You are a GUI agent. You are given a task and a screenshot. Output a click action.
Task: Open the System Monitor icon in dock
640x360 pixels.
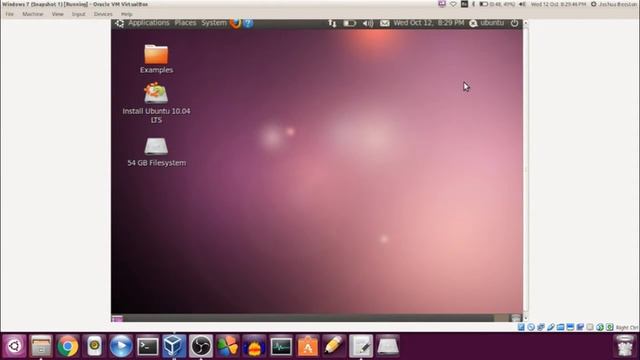281,346
